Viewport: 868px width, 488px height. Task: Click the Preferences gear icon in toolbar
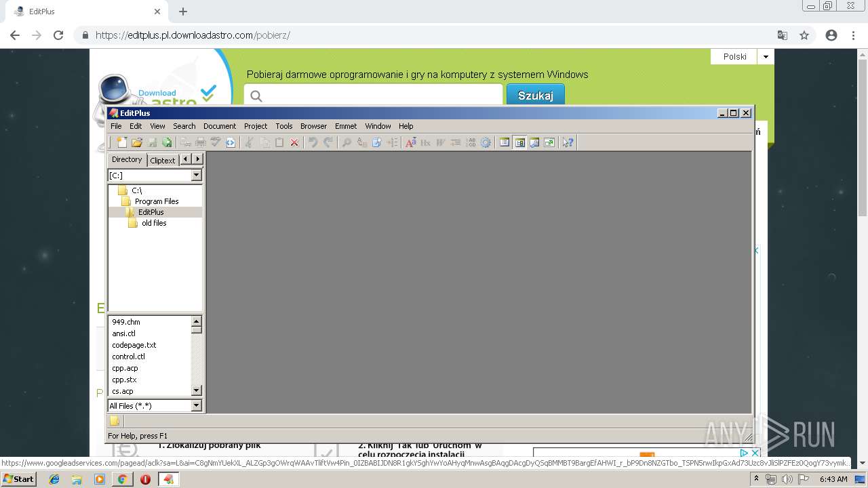click(486, 142)
